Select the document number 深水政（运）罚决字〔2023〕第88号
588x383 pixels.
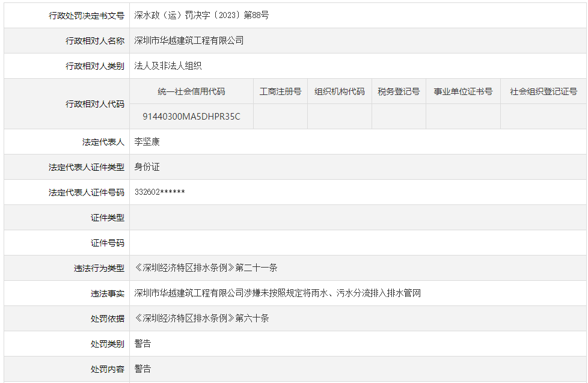201,16
